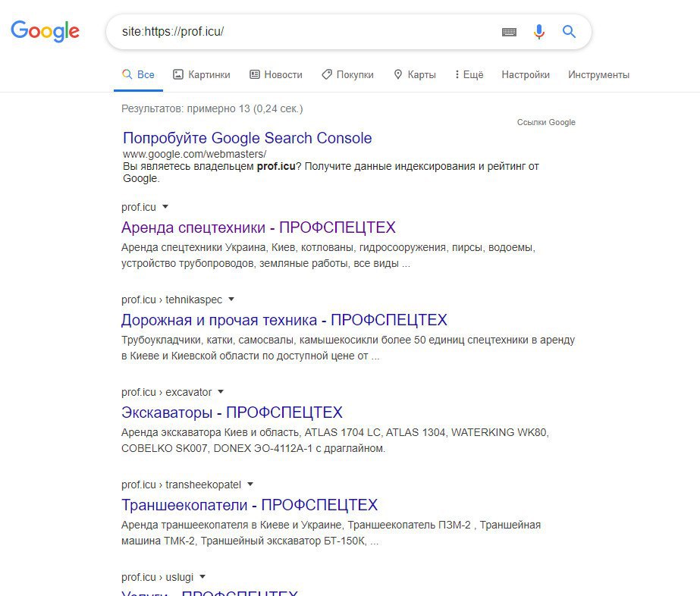Open the Карты maps tab
This screenshot has height=596, width=700.
[415, 74]
